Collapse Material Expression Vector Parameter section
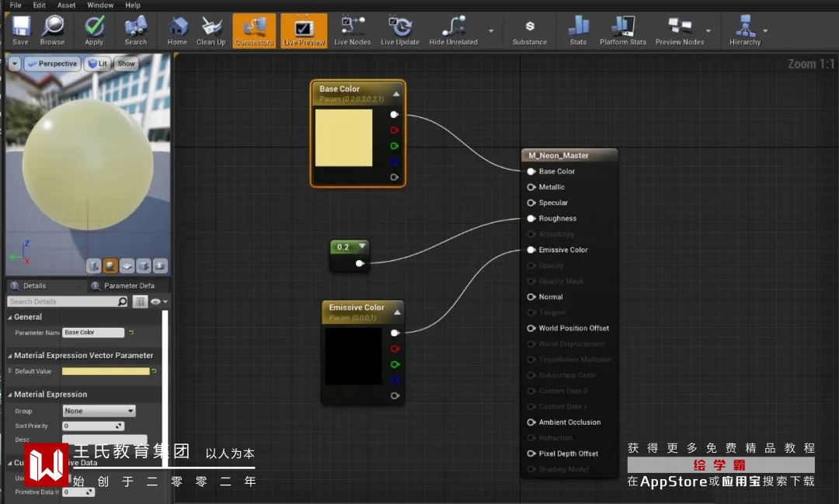 click(x=10, y=356)
